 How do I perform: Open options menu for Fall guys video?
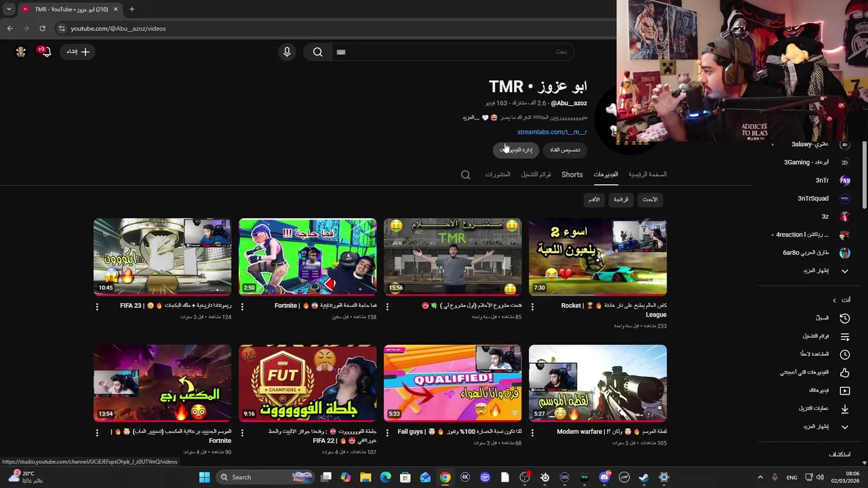[387, 432]
